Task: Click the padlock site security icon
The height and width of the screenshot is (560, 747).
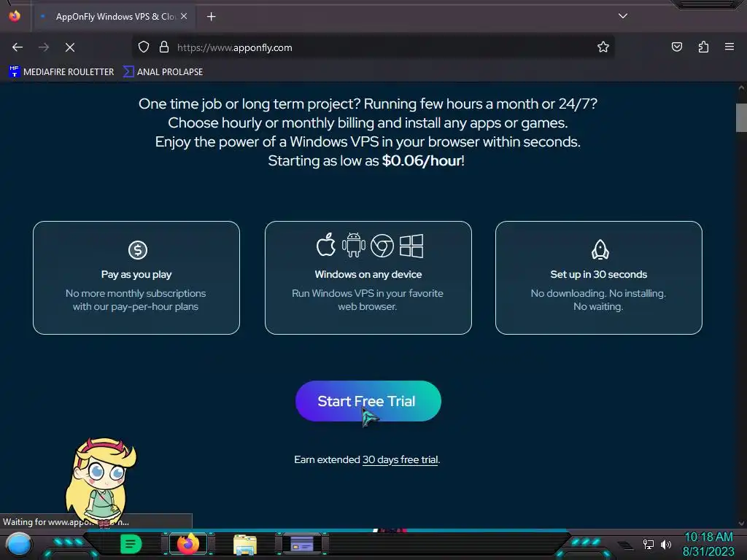Action: (x=164, y=47)
